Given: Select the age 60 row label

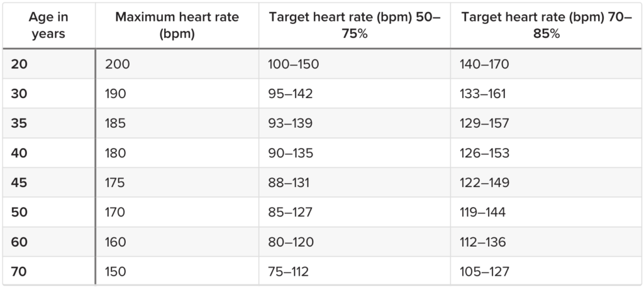Looking at the screenshot, I should point(20,242).
